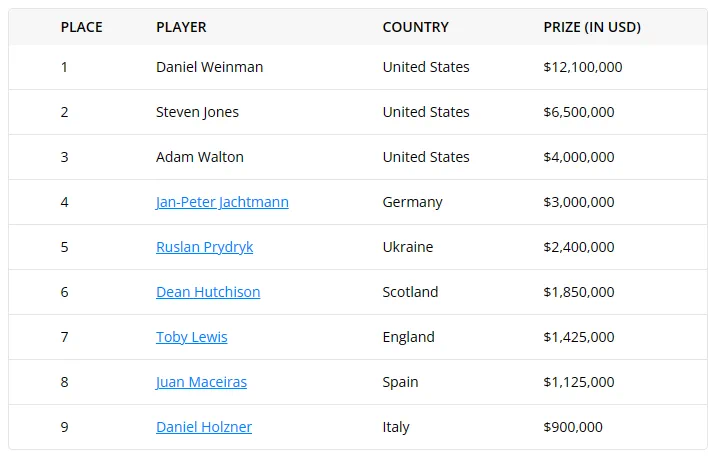This screenshot has width=717, height=459.
Task: Click the Scotland country cell
Action: [410, 292]
